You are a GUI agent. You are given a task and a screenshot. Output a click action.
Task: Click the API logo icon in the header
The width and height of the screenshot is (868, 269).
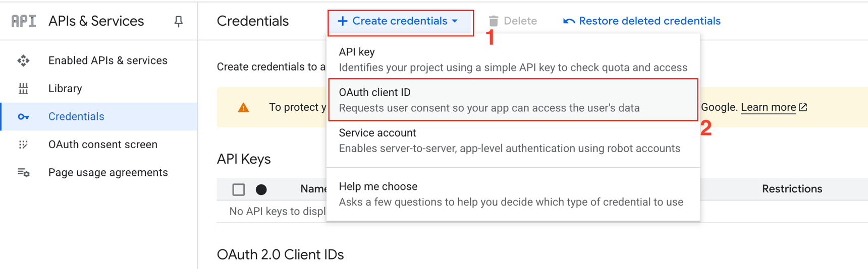(x=24, y=21)
